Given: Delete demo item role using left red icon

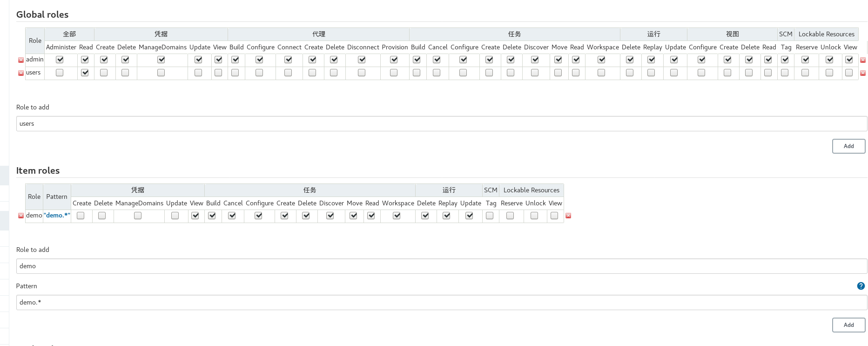Looking at the screenshot, I should (21, 216).
